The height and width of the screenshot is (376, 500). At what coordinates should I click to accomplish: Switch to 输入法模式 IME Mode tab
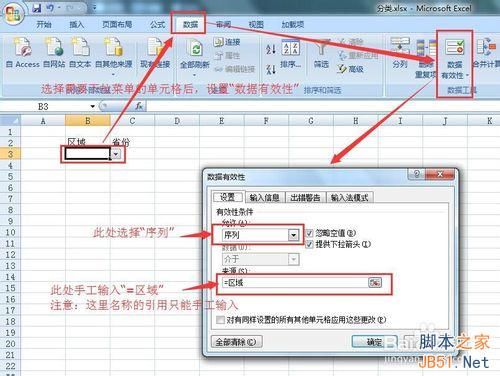point(349,198)
